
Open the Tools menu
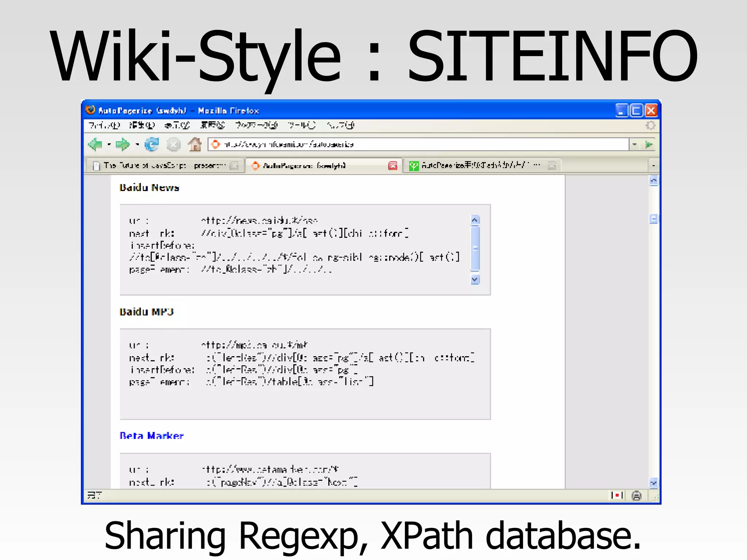coord(302,125)
